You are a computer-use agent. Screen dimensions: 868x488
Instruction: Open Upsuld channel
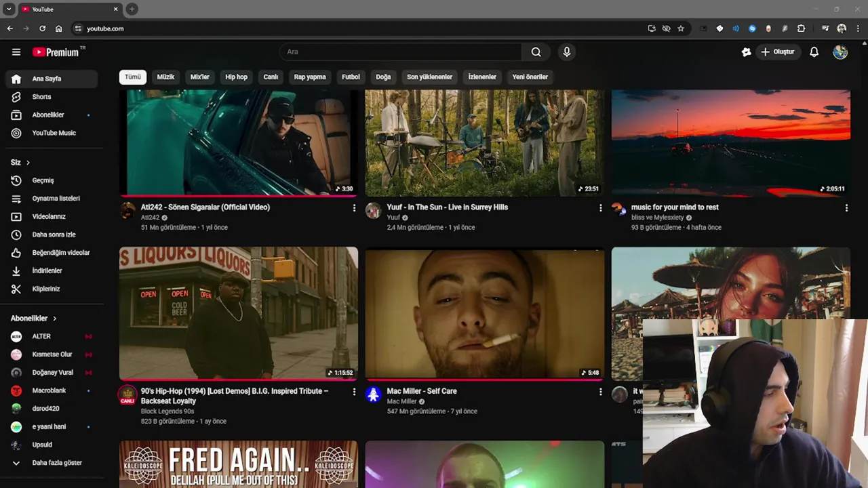point(52,445)
